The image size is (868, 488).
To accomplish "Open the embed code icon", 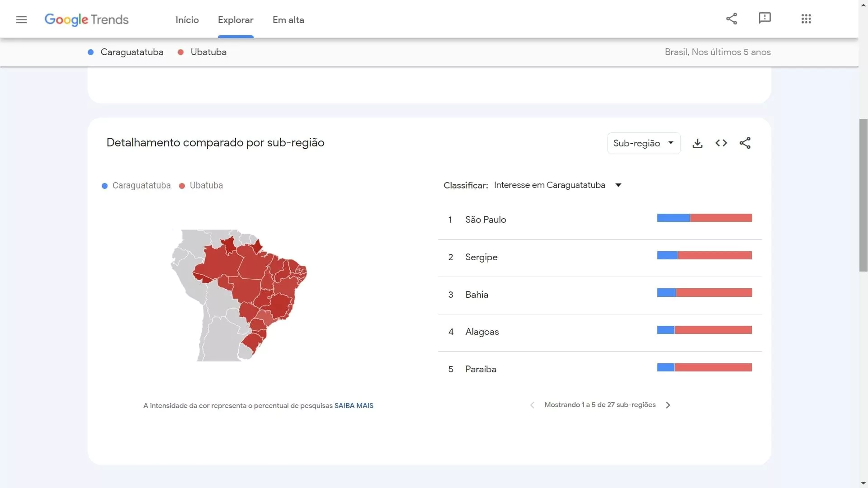I will tap(721, 143).
